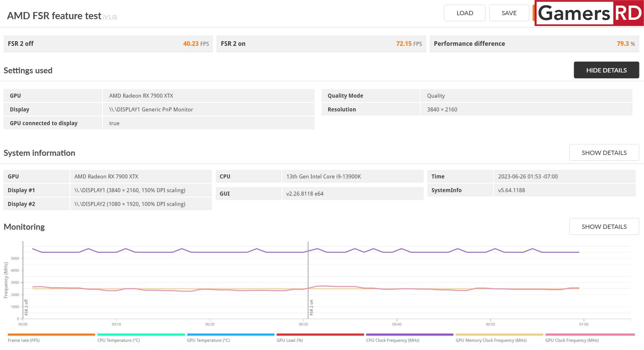Screen dimensions: 644x350
Task: Select the red GPU Load color bar
Action: (320, 335)
